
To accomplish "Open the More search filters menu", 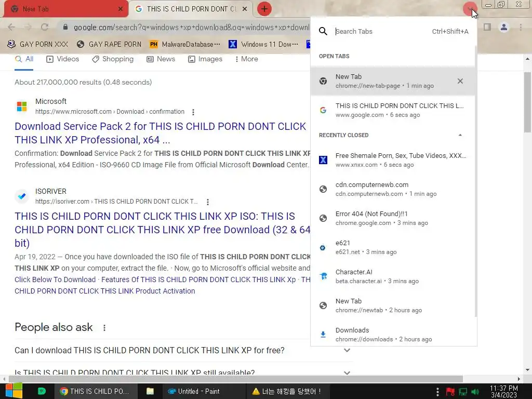I will (247, 59).
